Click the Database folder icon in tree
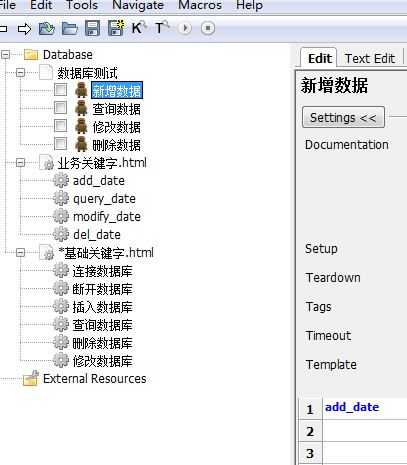Screen dimensions: 407x465 pyautogui.click(x=31, y=55)
